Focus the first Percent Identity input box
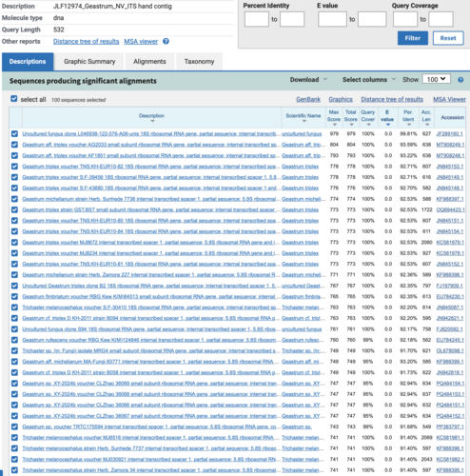 coord(257,19)
